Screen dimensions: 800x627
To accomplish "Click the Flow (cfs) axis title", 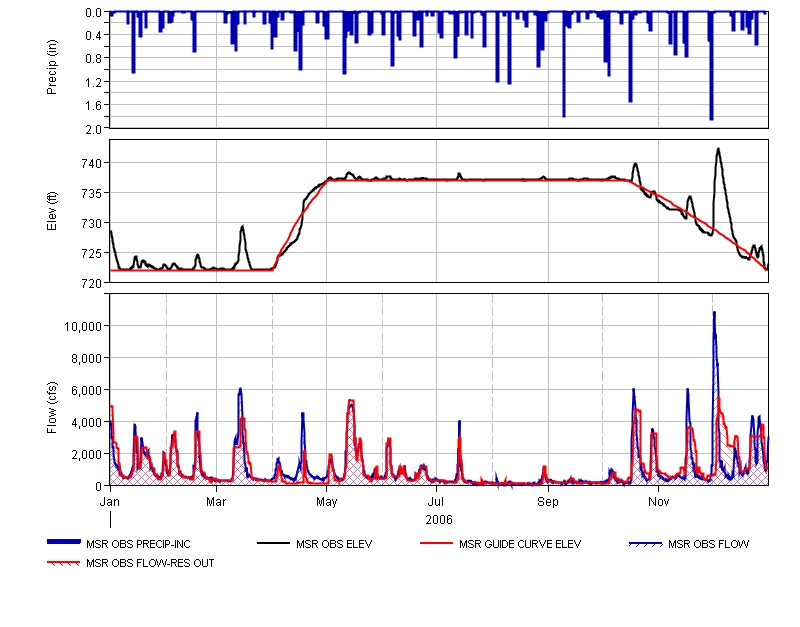I will tap(52, 408).
